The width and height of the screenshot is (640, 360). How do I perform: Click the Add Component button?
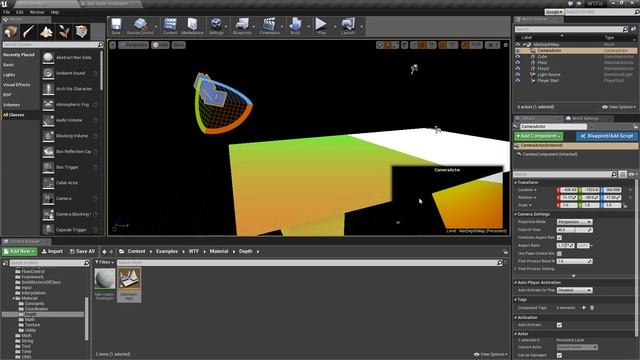coord(538,136)
